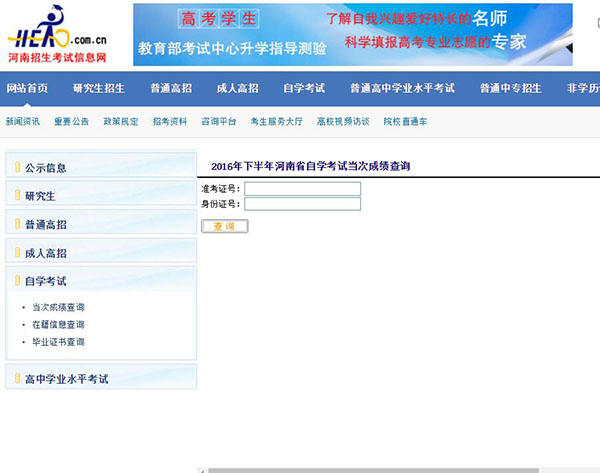Open 普通高中学业水平考试 navigation item
Screen dimensions: 600x473
click(x=402, y=88)
